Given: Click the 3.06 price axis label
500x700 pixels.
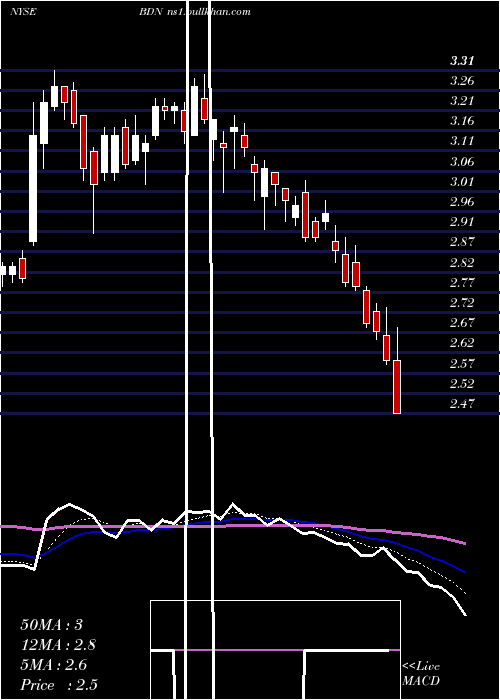Looking at the screenshot, I should [462, 162].
